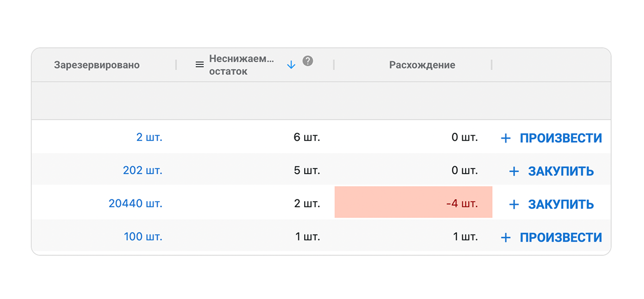
Task: Click ПРОИЗВЕСТИ in the 100 шт. row
Action: tap(561, 237)
